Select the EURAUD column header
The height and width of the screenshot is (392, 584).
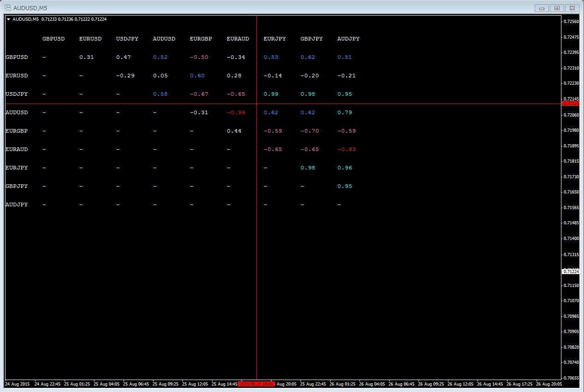point(238,39)
